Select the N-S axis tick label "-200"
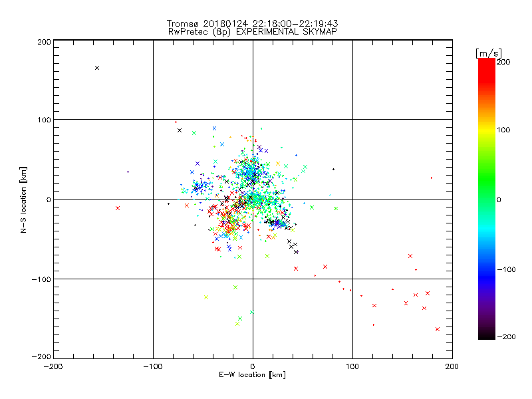This screenshot has width=532, height=399. pyautogui.click(x=41, y=356)
